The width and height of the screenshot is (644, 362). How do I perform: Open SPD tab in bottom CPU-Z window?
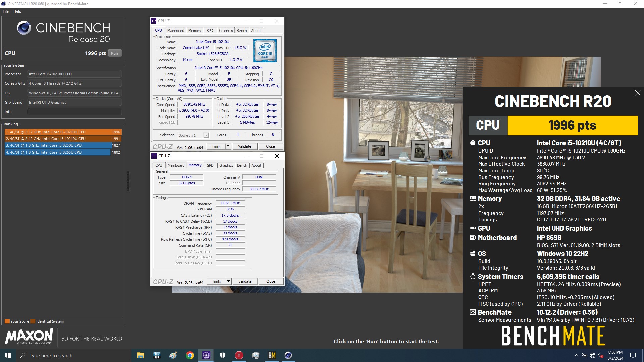[x=210, y=165]
